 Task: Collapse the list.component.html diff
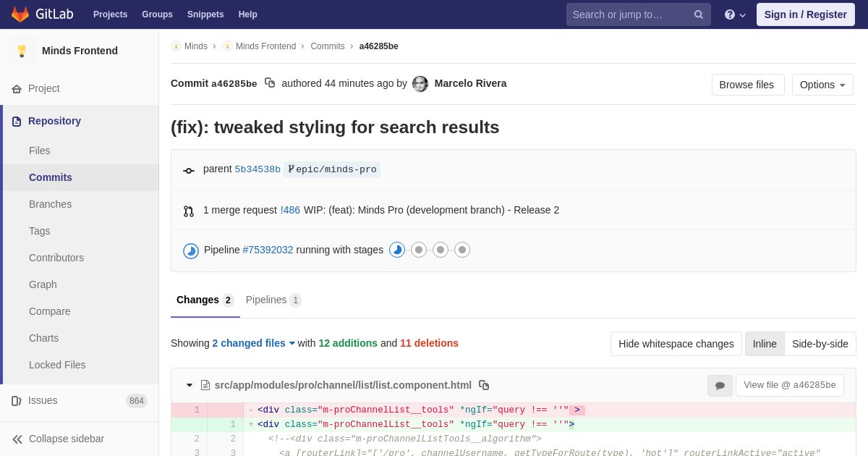pyautogui.click(x=190, y=385)
